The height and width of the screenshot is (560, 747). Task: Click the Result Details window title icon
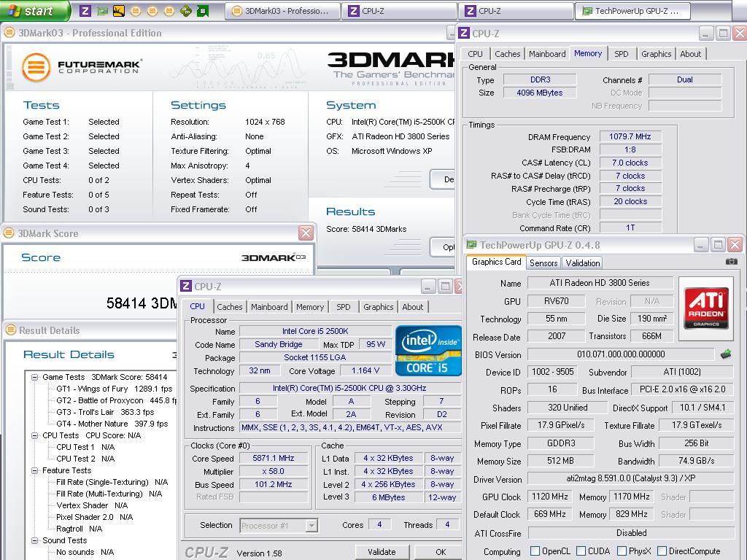[x=10, y=330]
